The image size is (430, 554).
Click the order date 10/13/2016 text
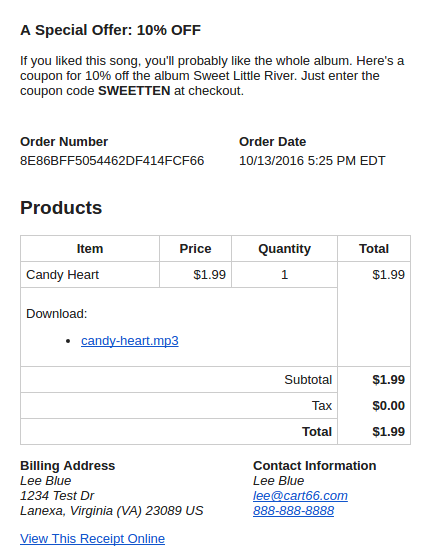(271, 161)
